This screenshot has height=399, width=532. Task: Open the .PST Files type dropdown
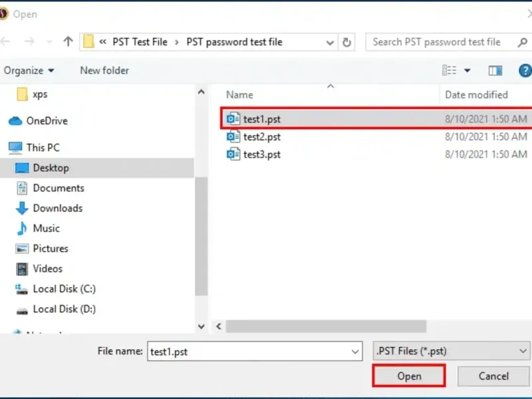click(450, 351)
